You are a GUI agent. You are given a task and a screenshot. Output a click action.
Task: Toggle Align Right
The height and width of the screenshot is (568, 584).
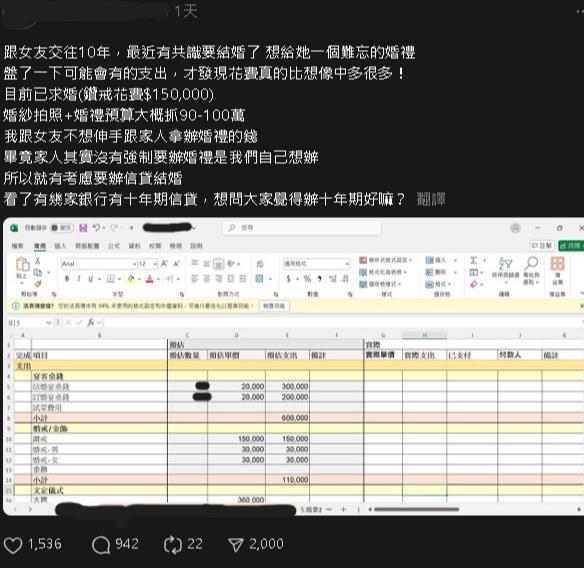point(219,279)
